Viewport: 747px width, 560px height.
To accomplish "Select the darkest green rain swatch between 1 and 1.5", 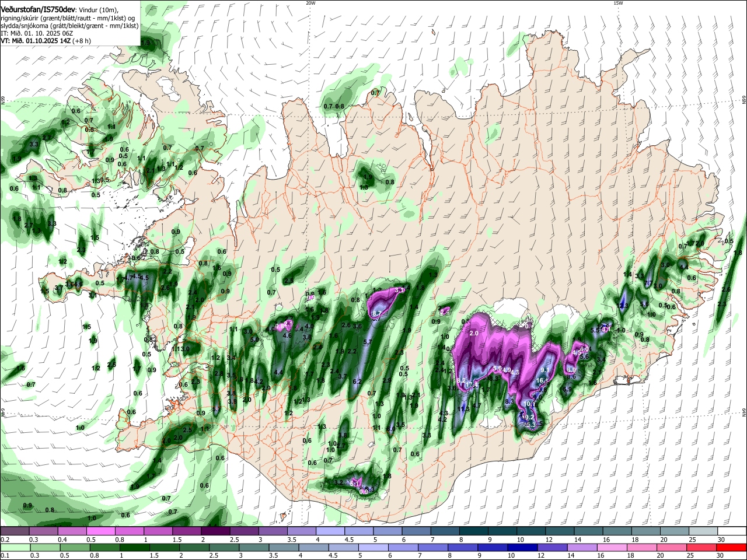I will 134,547.
